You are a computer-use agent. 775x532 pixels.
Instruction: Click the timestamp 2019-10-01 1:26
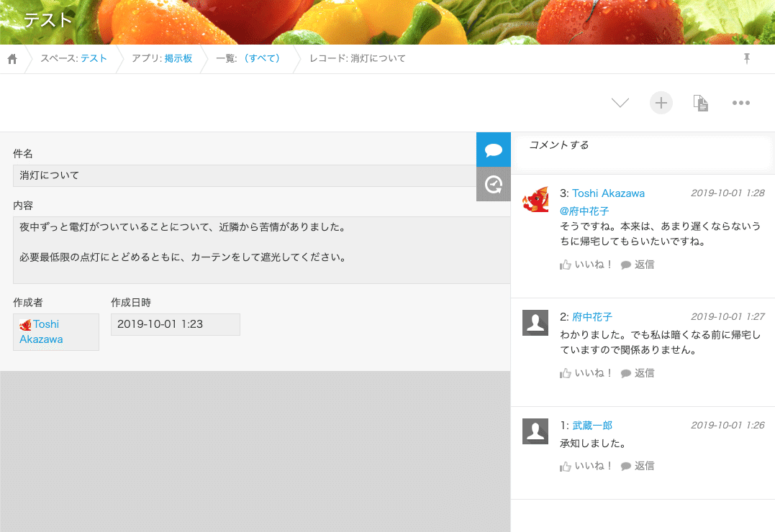tap(728, 426)
